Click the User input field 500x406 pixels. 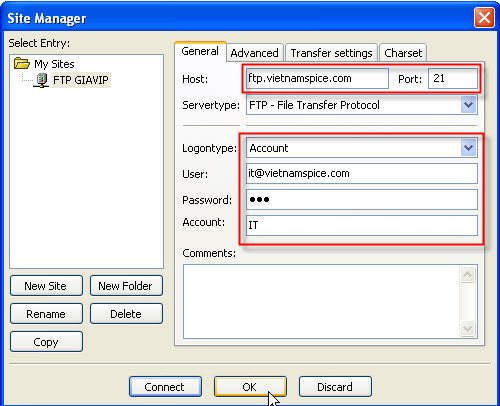tap(361, 173)
